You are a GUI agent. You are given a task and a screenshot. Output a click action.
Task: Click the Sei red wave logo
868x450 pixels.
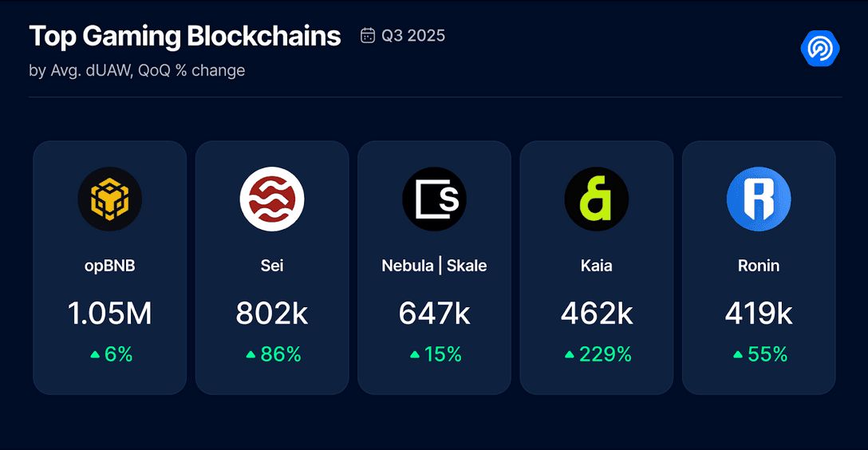[272, 199]
